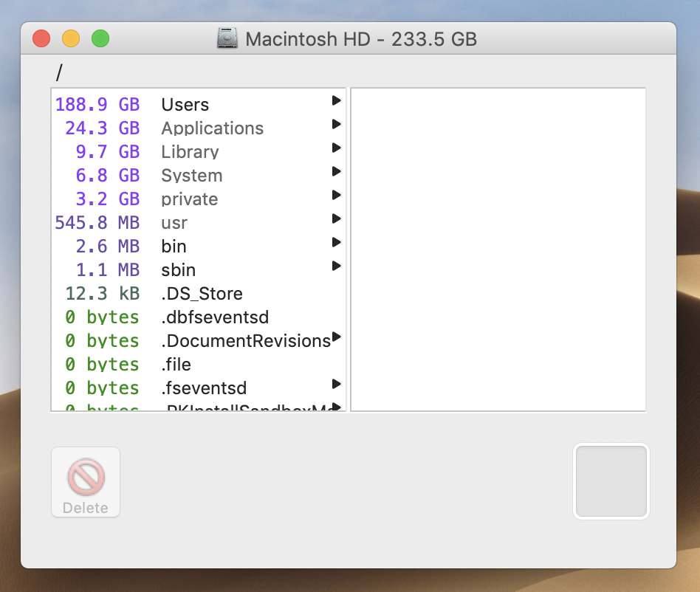The width and height of the screenshot is (700, 592).
Task: Expand the Library folder arrow
Action: point(337,148)
